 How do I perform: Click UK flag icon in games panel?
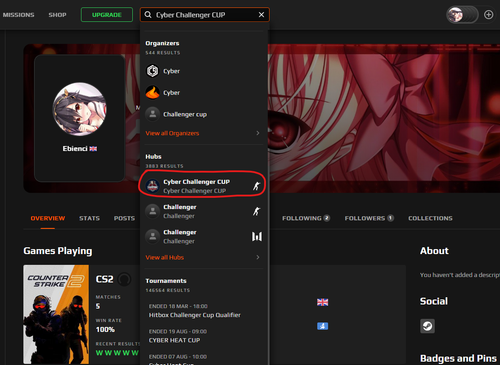coord(322,302)
